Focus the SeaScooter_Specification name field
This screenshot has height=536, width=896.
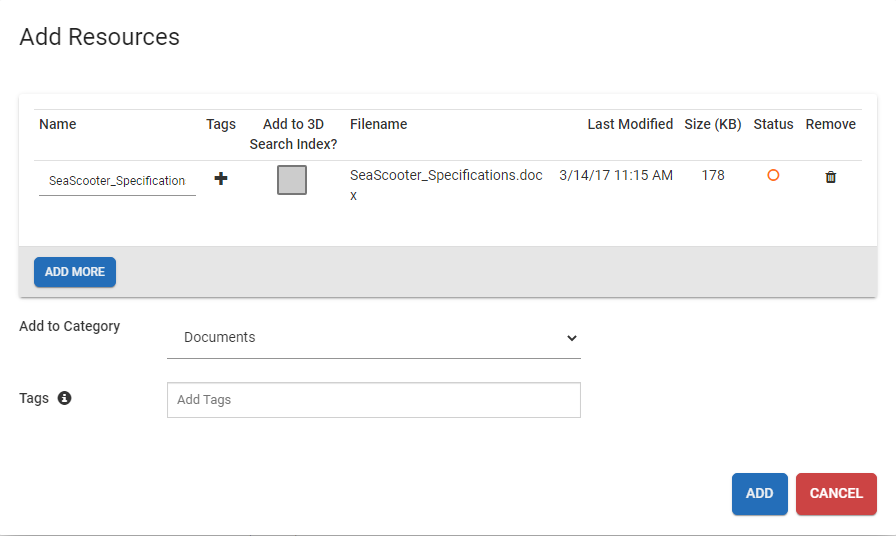tap(117, 181)
